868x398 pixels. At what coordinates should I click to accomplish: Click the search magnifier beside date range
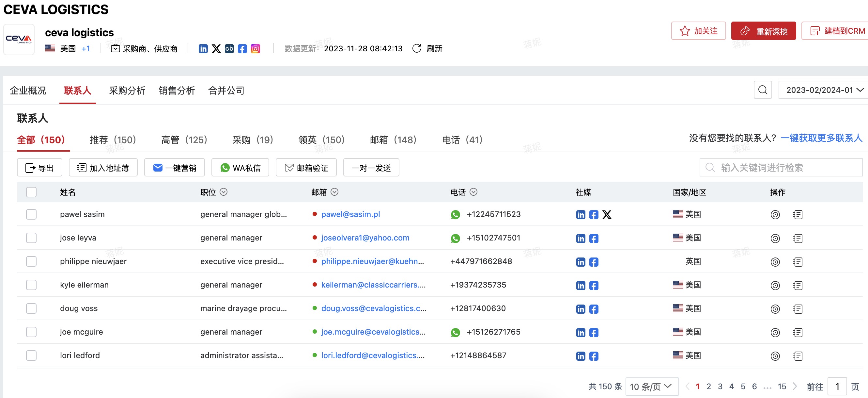click(x=763, y=90)
